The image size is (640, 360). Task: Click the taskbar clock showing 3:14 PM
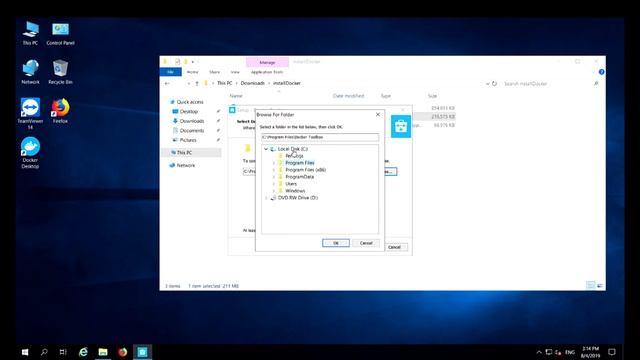coord(590,352)
